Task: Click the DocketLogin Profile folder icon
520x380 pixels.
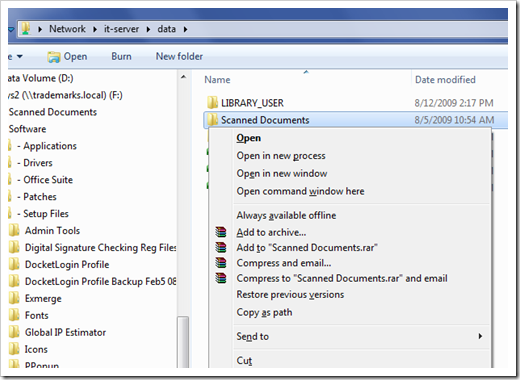Action: click(x=14, y=264)
